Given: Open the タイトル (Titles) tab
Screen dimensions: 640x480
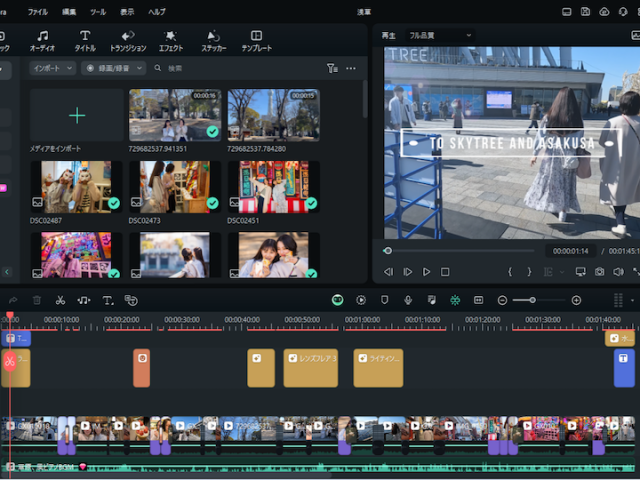Looking at the screenshot, I should click(85, 40).
